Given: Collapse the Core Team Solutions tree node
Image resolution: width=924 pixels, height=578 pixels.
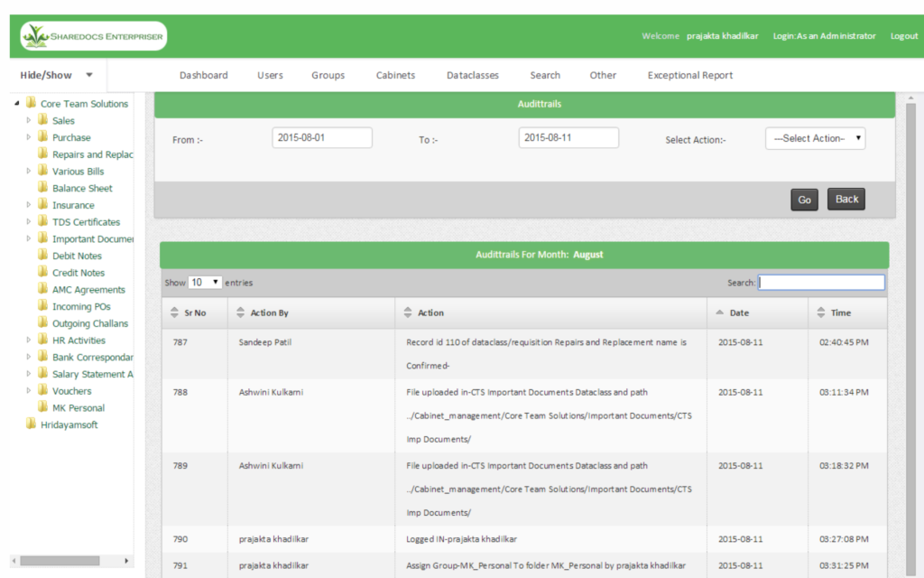Looking at the screenshot, I should tap(17, 103).
